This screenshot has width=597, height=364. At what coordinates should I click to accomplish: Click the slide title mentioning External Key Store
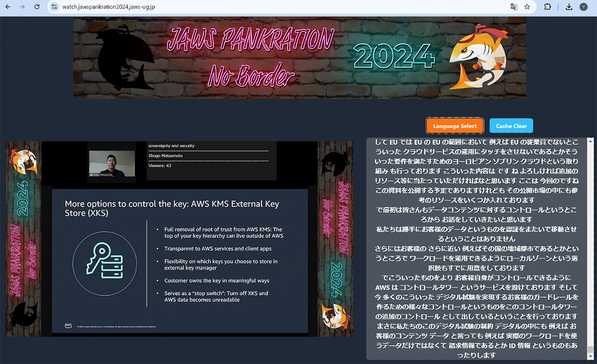172,208
